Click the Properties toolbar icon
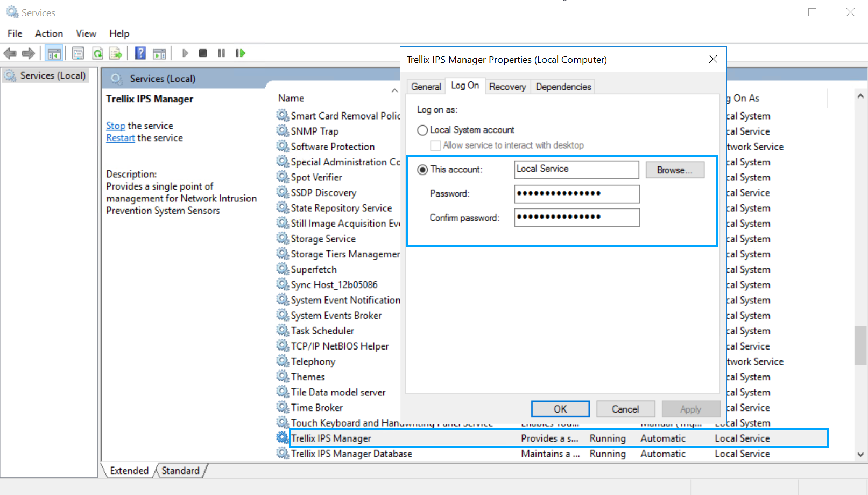868x495 pixels. coord(78,53)
